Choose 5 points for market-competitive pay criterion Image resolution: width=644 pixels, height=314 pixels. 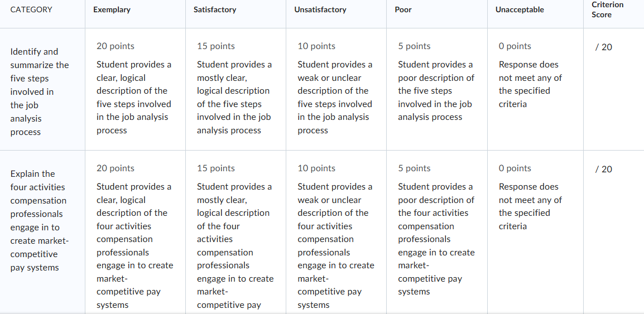point(415,168)
